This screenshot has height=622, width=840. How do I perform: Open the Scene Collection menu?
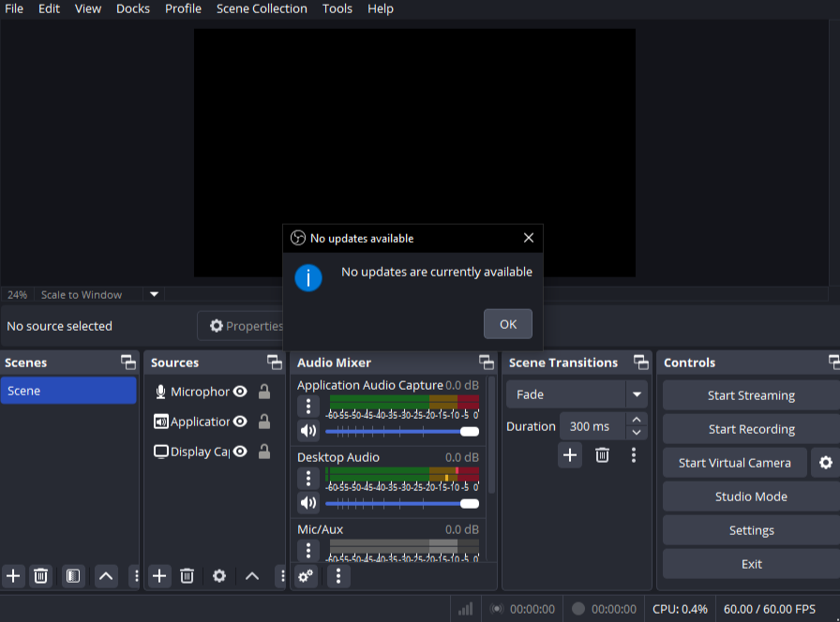pos(262,8)
